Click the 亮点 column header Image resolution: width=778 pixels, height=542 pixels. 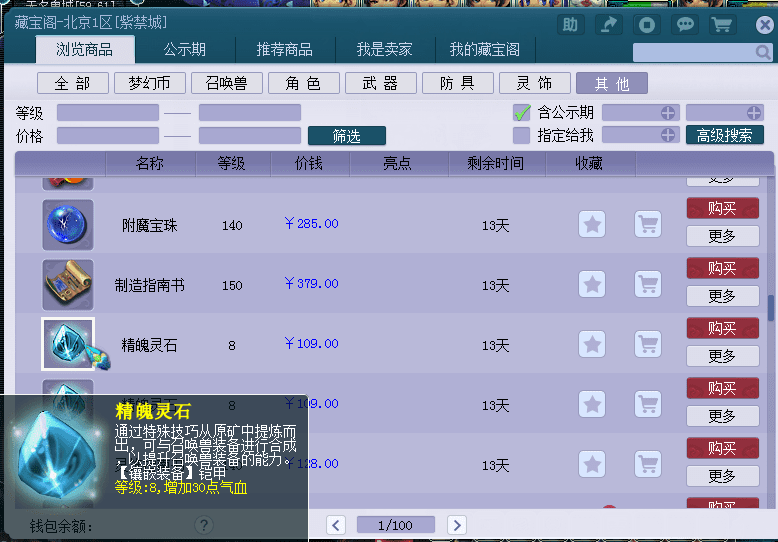(398, 163)
